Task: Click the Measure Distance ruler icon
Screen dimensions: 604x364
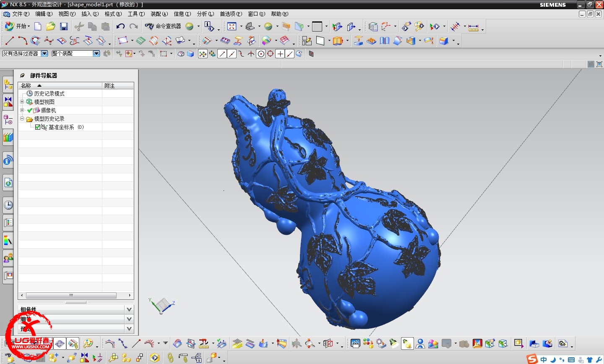Action: [x=474, y=27]
